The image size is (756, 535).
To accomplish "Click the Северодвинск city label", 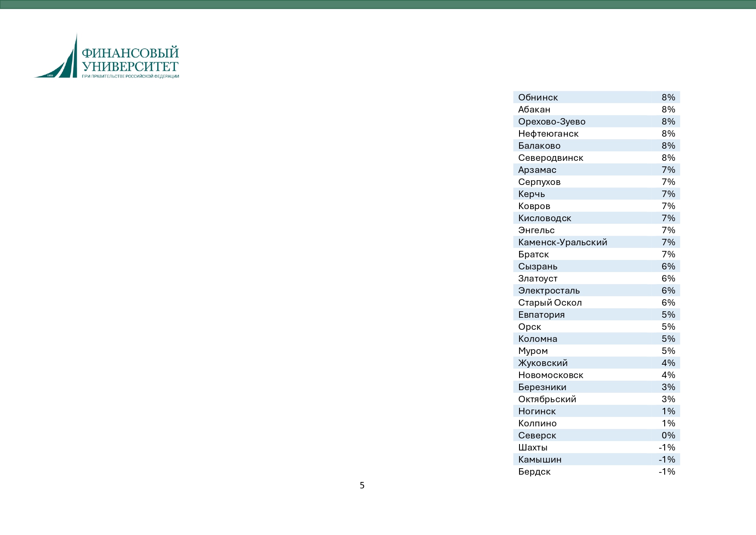I will (551, 158).
